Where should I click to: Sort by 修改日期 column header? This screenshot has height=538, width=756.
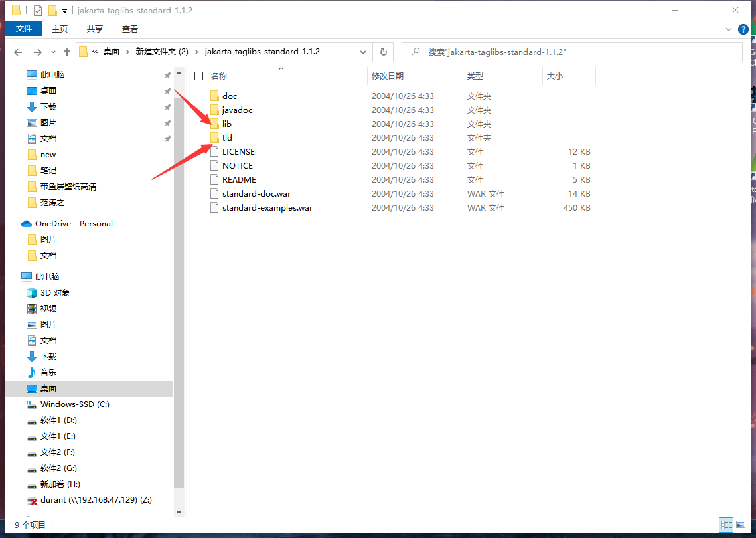[388, 76]
